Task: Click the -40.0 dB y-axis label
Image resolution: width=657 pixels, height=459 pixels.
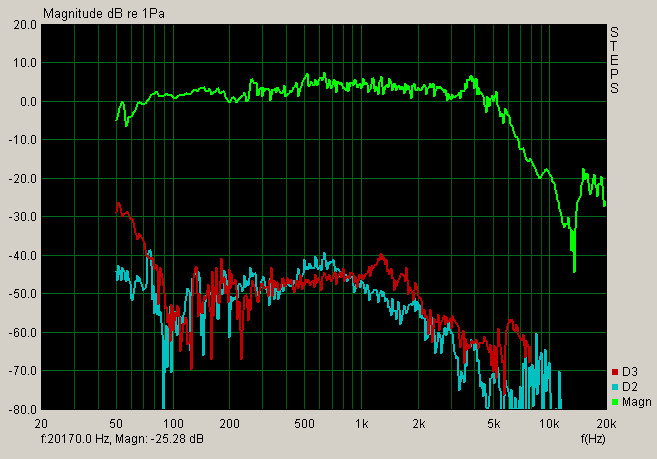Action: (20, 255)
